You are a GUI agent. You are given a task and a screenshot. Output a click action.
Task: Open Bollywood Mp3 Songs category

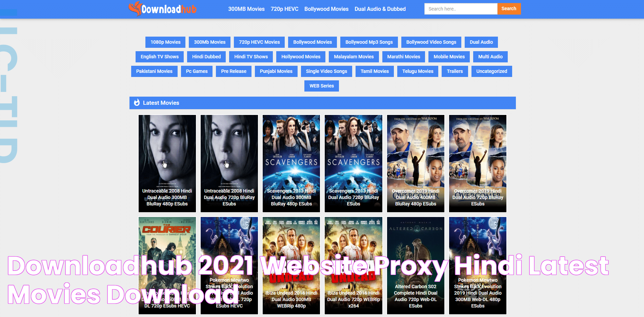click(369, 42)
